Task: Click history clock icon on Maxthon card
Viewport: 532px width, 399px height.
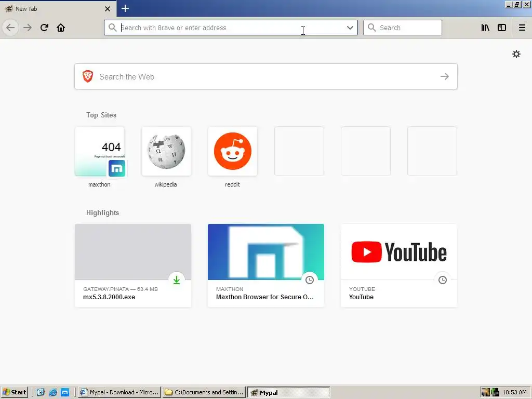Action: [x=310, y=280]
